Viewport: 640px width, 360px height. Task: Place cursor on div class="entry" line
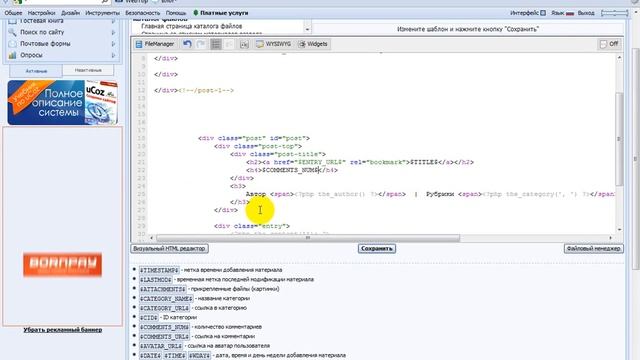pos(252,226)
